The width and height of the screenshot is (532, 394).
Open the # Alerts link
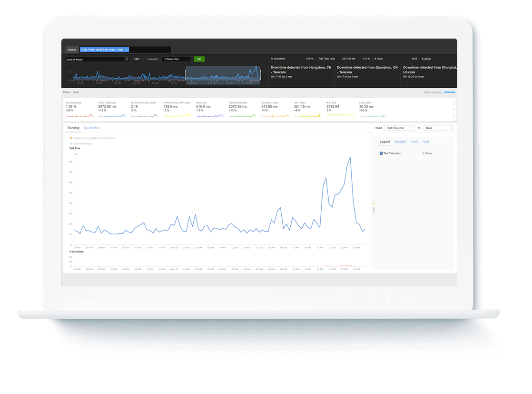tap(426, 59)
